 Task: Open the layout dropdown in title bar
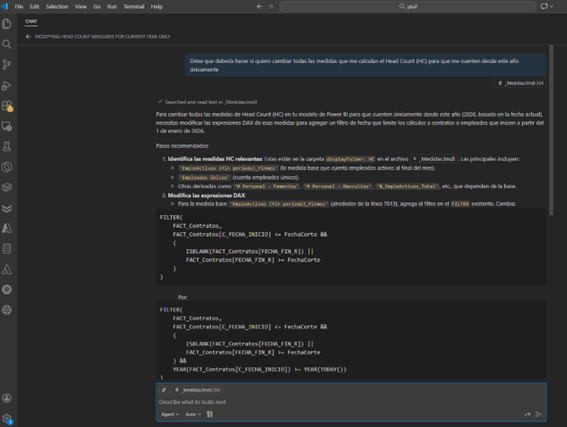coord(547,6)
